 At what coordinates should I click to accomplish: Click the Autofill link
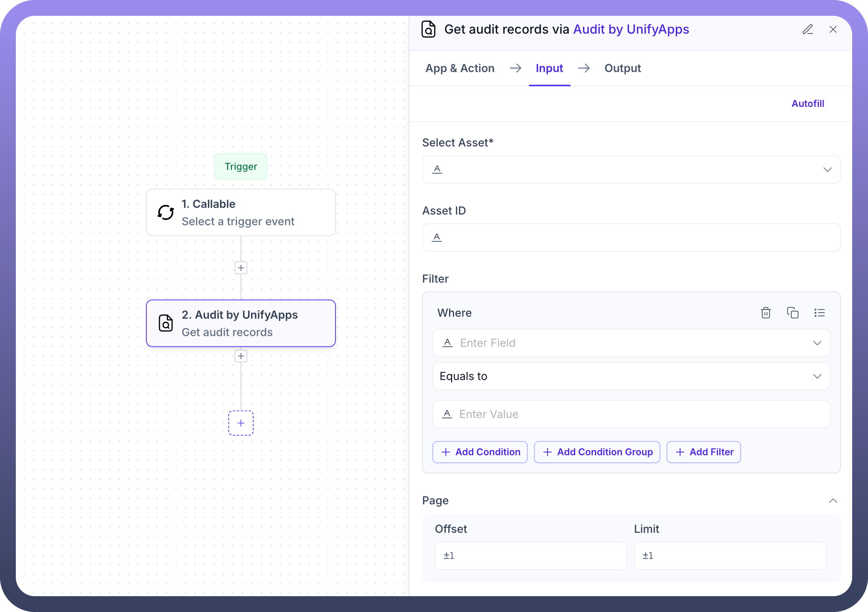click(x=808, y=103)
